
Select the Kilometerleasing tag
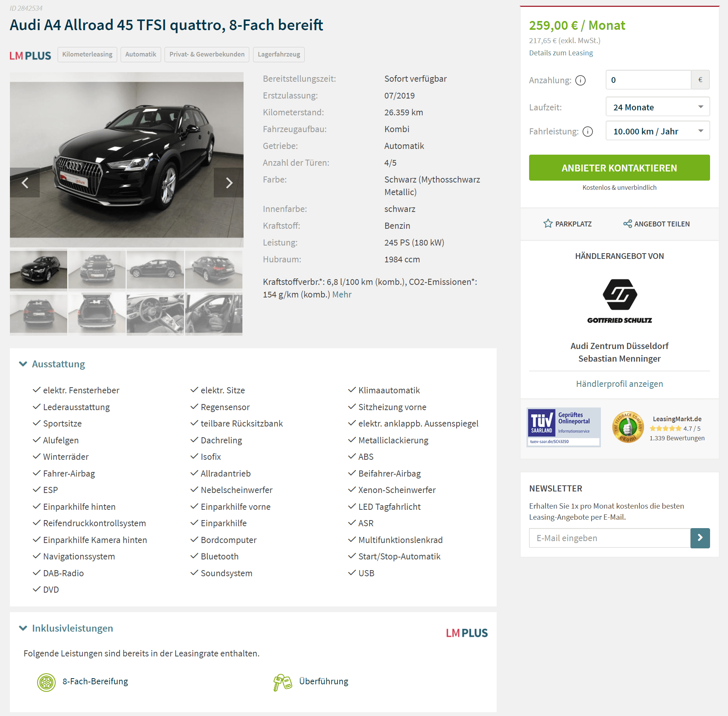tap(87, 54)
